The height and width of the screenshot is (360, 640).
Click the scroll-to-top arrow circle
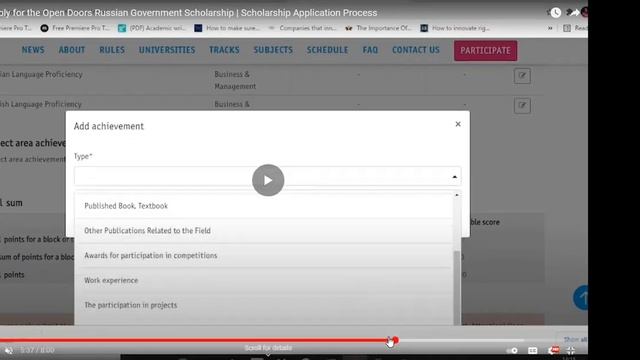(581, 298)
